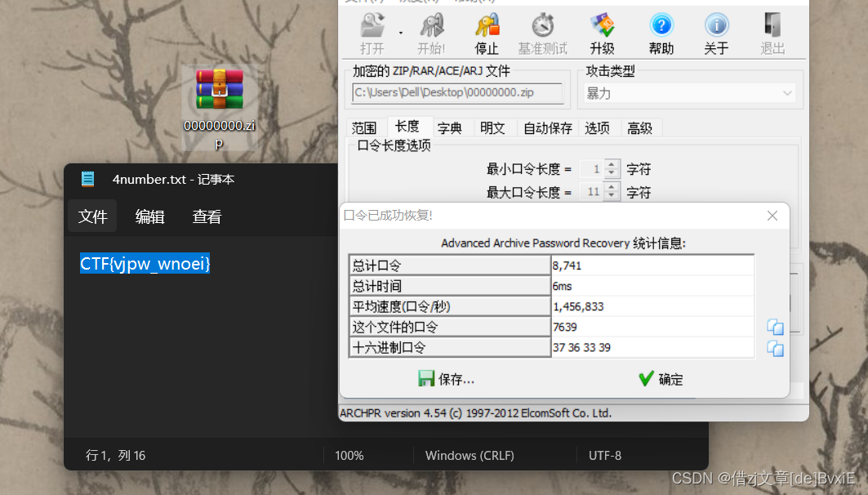Click Windows (CRLF) line ending status
Viewport: 868px width, 495px height.
tap(470, 456)
